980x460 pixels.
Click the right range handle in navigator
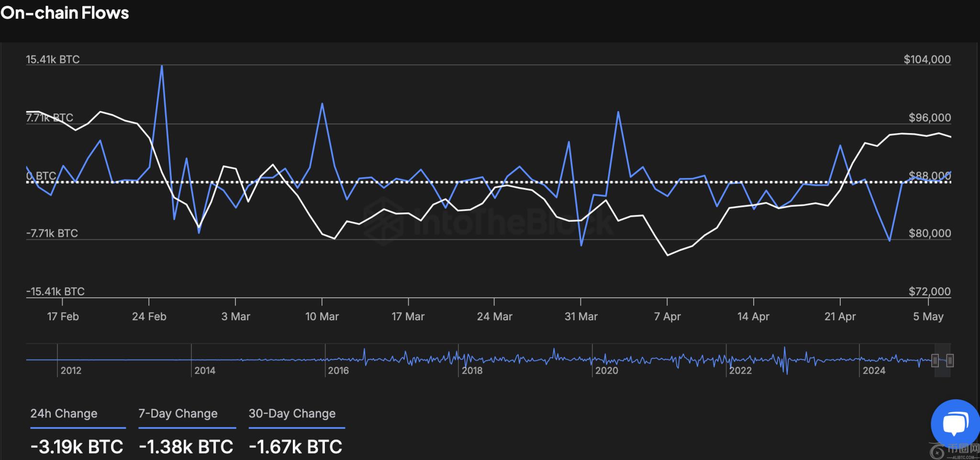(x=950, y=360)
